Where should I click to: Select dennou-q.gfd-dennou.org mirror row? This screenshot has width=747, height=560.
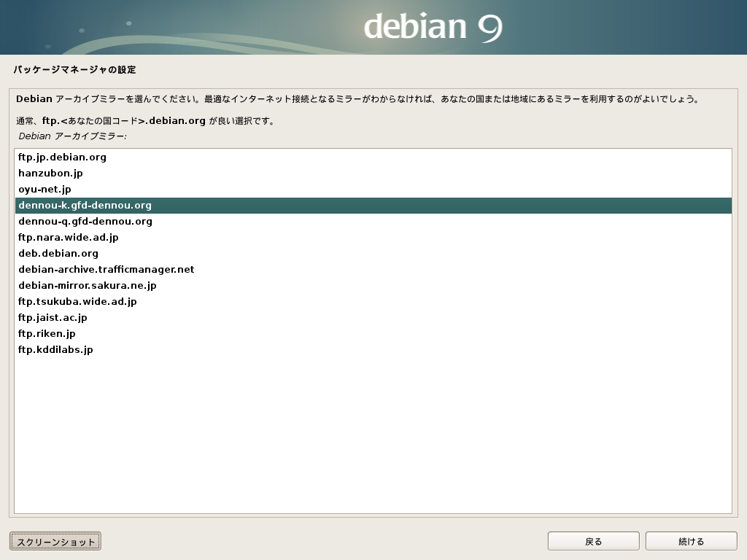tap(373, 222)
